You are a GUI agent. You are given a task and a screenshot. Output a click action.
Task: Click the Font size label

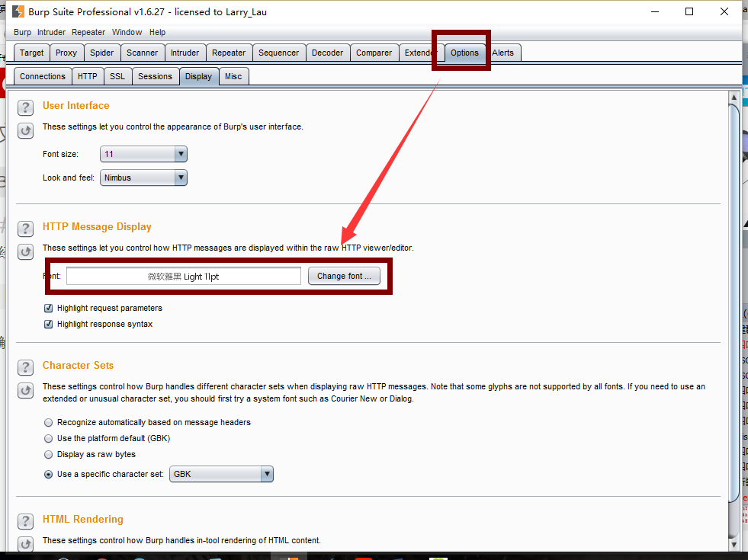[x=60, y=154]
